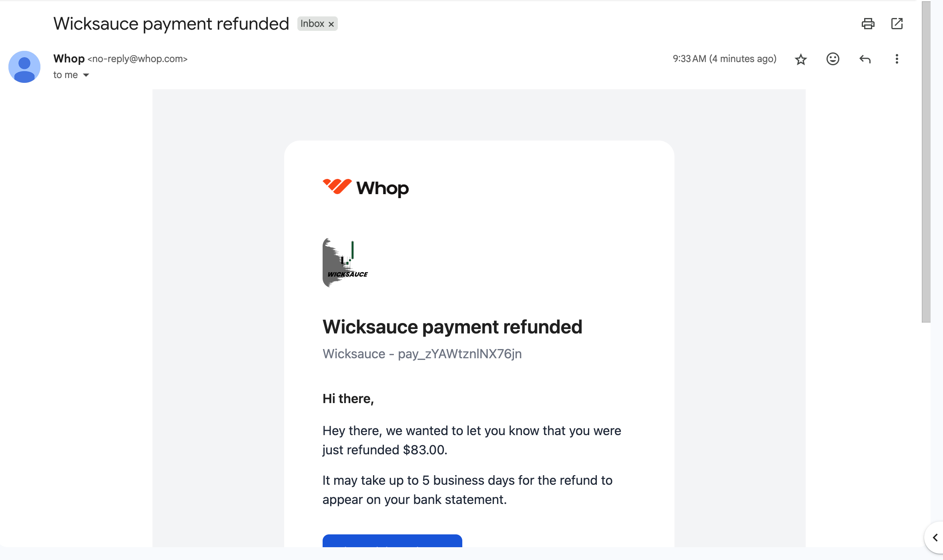Image resolution: width=943 pixels, height=560 pixels.
Task: Click the Whop logo in the email
Action: point(365,188)
